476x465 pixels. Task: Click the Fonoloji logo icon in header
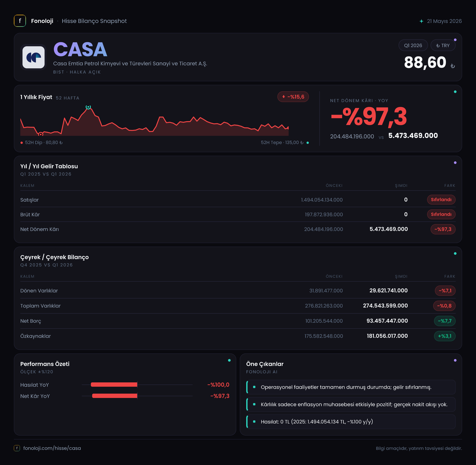click(20, 21)
